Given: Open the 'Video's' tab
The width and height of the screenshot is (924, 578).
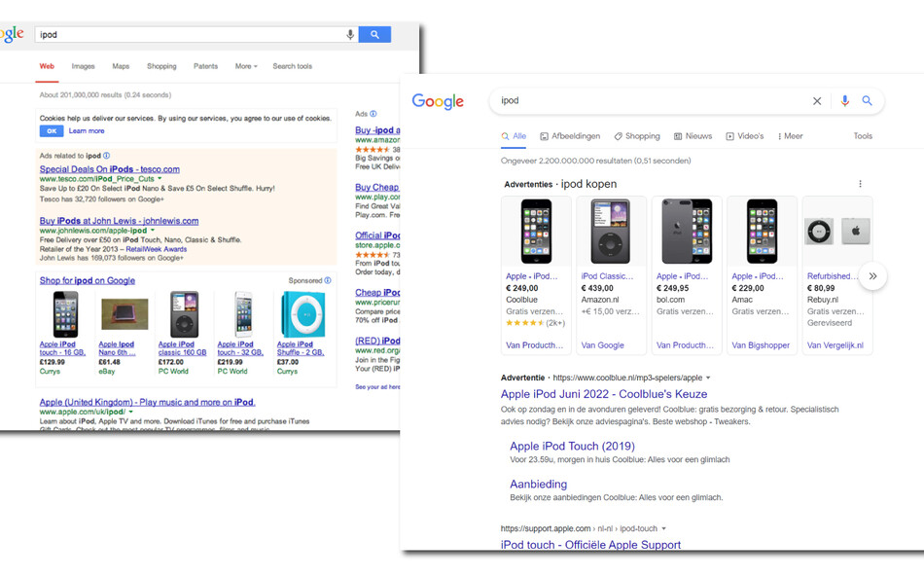Looking at the screenshot, I should (x=745, y=136).
